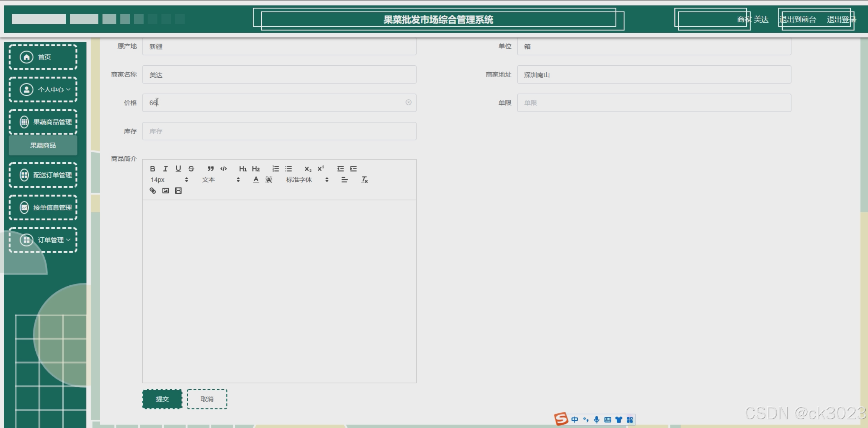Toggle strikethrough formatting
The width and height of the screenshot is (868, 428).
click(191, 168)
